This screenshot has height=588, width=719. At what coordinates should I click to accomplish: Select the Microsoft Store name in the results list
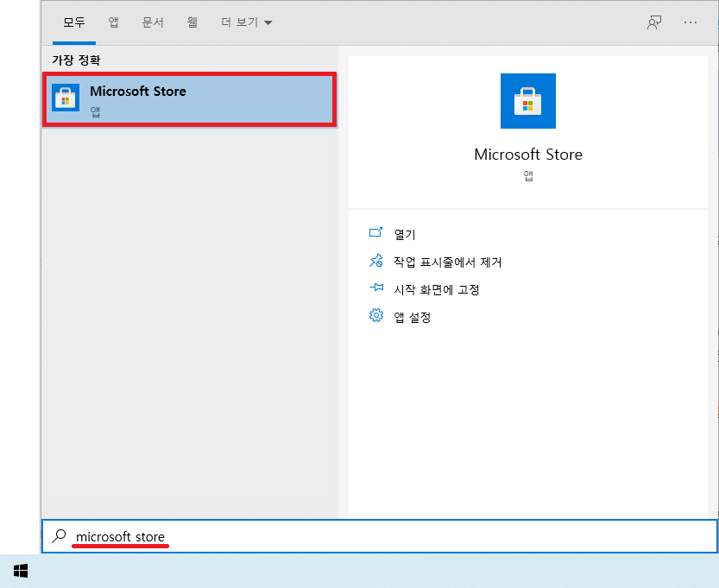pyautogui.click(x=137, y=92)
